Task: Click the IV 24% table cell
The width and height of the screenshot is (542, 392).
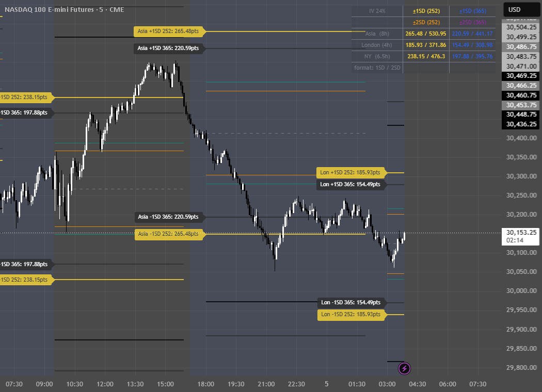Action: 377,11
